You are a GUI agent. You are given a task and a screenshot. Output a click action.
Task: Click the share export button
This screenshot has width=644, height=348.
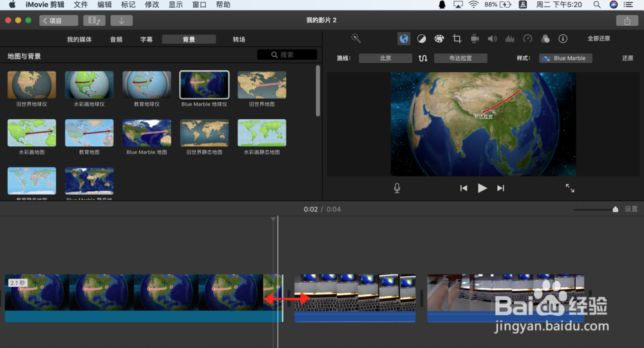(x=627, y=21)
